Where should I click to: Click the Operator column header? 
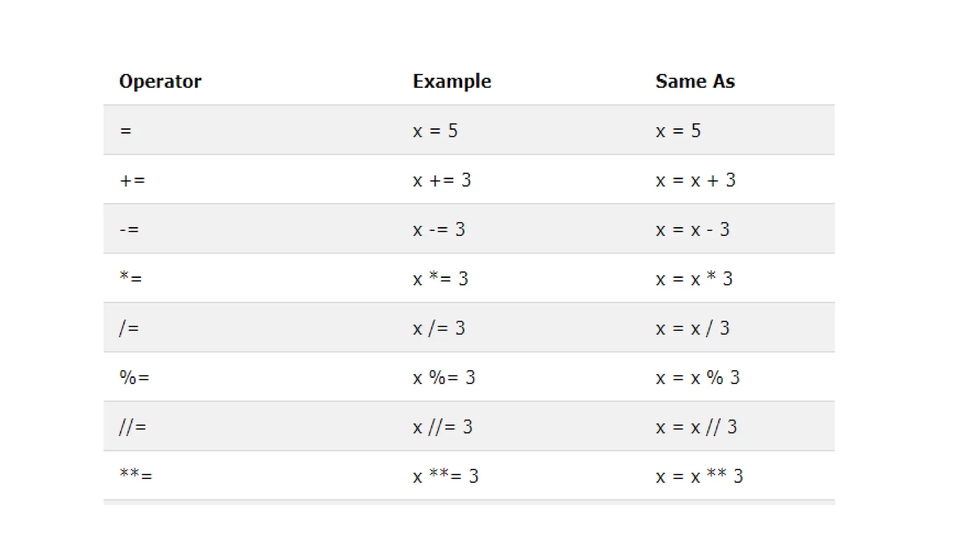pos(160,81)
